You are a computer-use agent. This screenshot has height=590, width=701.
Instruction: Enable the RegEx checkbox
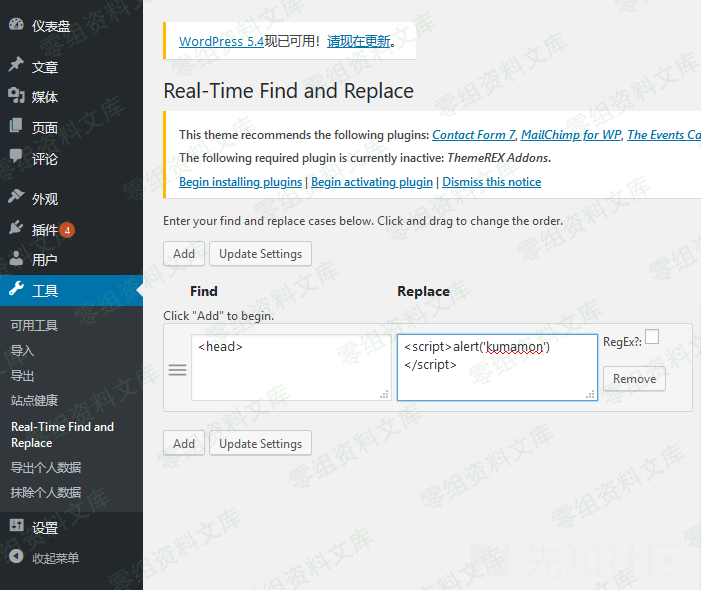(652, 337)
